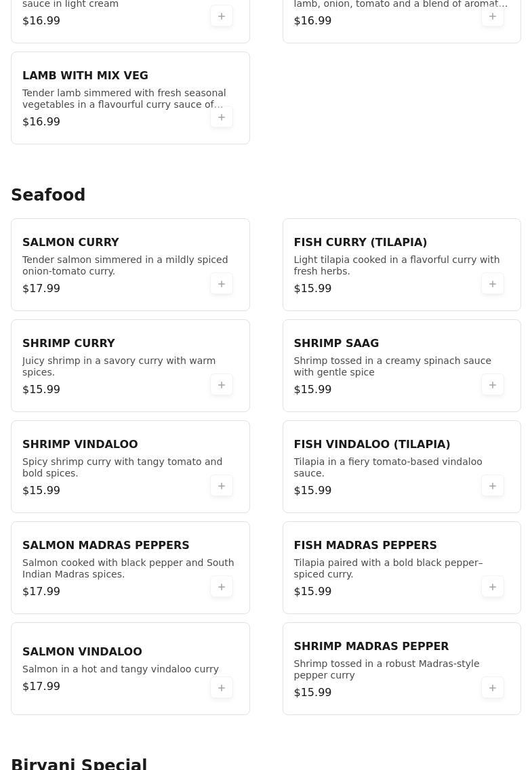This screenshot has width=532, height=770.
Task: Select the Fish Madras Peppers title
Action: coord(365,545)
